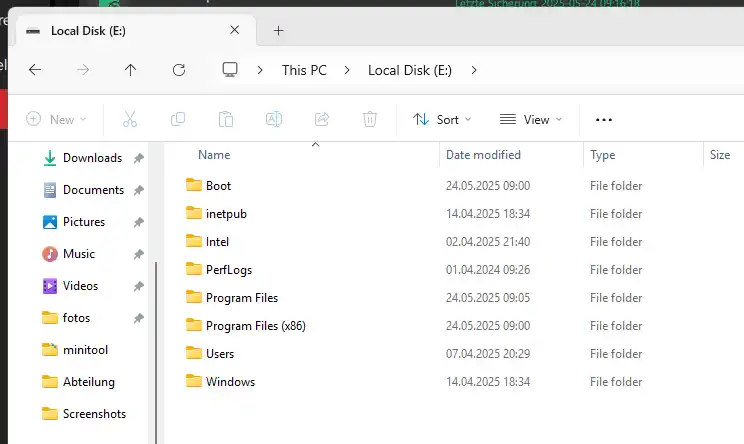Viewport: 744px width, 444px height.
Task: Go back with the left arrow button
Action: point(35,70)
